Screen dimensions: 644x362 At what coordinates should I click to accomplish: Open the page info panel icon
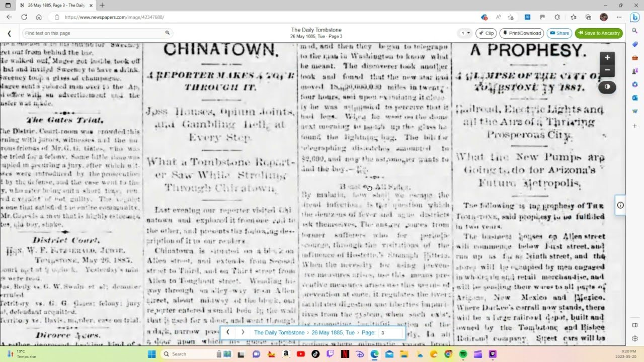620,205
